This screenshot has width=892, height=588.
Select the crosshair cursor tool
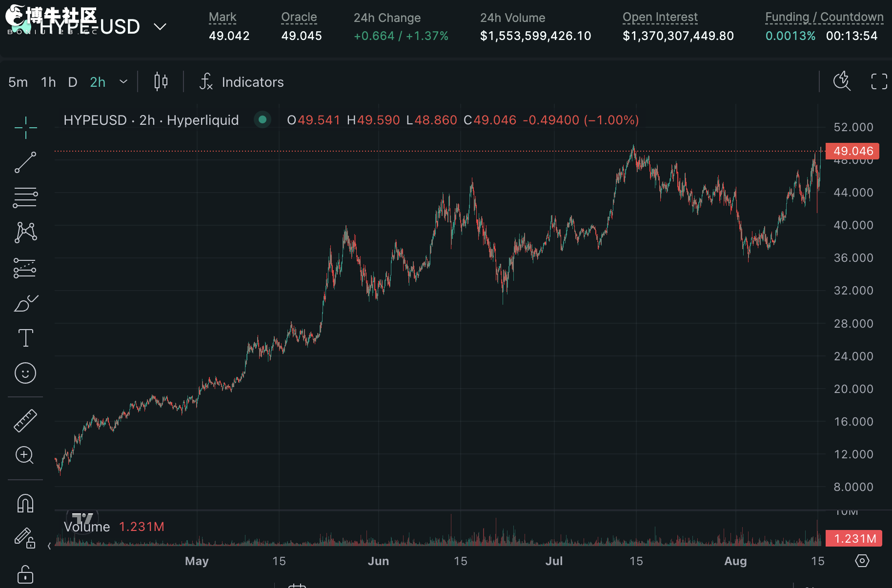(x=25, y=128)
